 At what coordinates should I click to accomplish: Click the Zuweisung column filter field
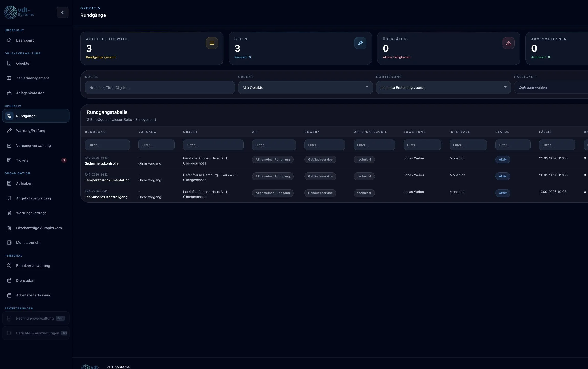pos(422,145)
